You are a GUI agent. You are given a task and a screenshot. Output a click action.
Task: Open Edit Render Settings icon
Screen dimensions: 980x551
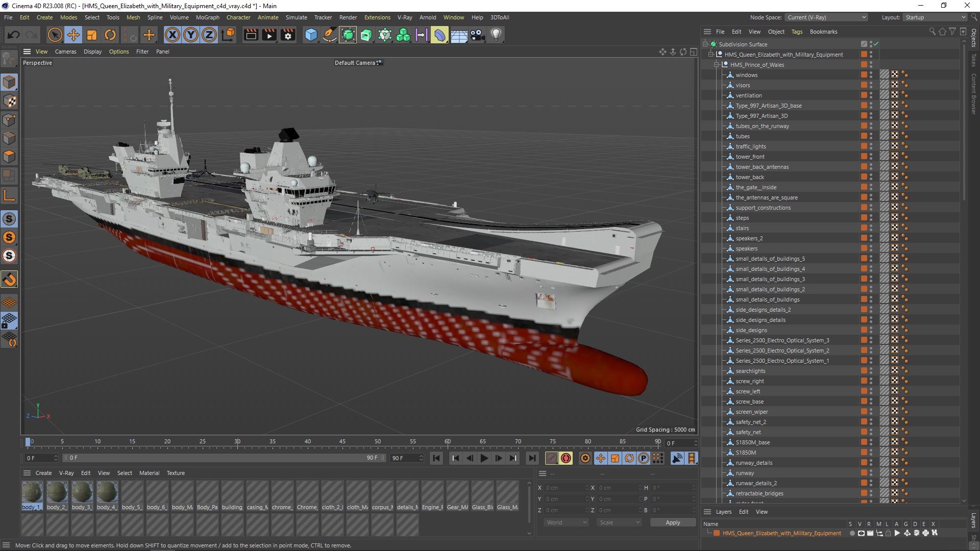[x=288, y=35]
